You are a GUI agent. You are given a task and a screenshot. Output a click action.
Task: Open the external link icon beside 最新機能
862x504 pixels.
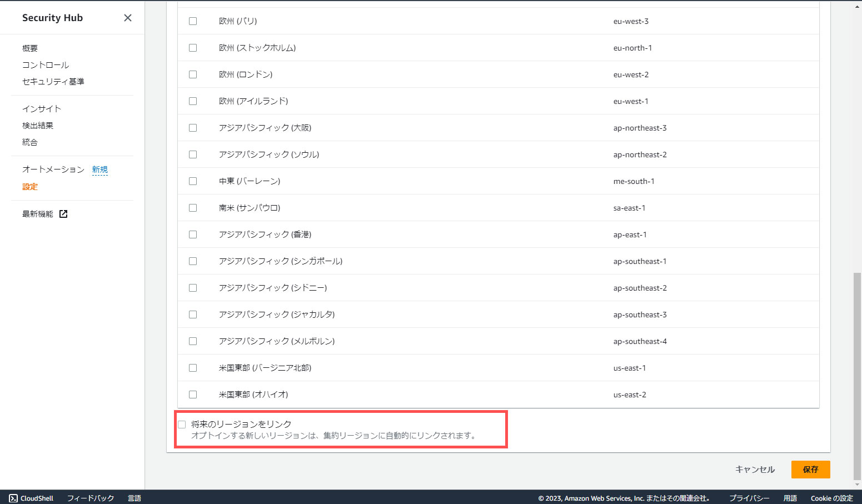click(63, 214)
